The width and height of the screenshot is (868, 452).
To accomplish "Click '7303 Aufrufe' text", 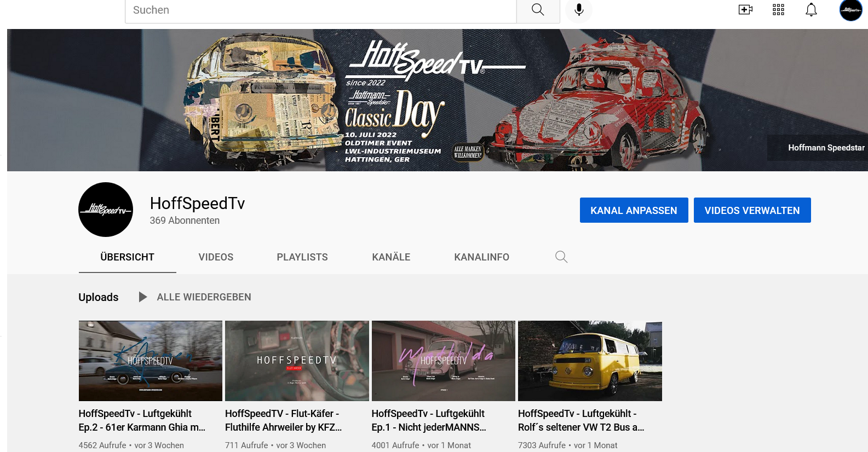I will [x=542, y=445].
